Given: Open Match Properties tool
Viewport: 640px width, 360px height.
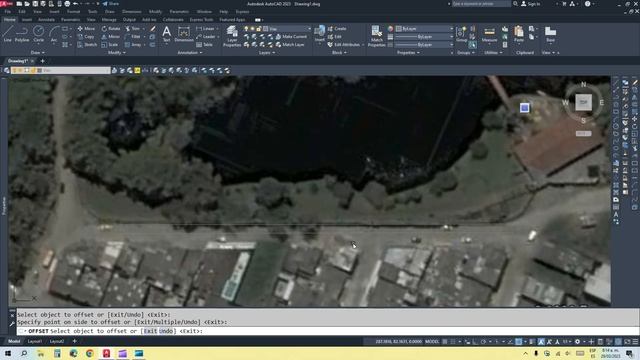Looking at the screenshot, I should tap(376, 36).
